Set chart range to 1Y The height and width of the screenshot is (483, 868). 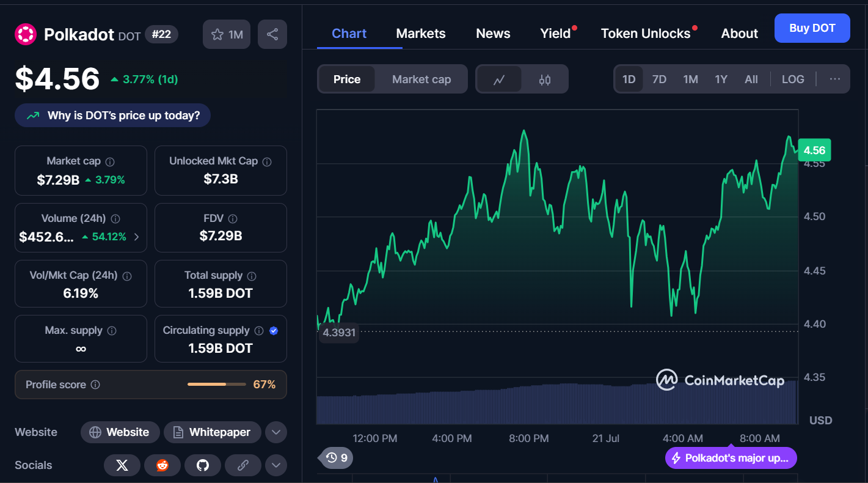pyautogui.click(x=721, y=79)
